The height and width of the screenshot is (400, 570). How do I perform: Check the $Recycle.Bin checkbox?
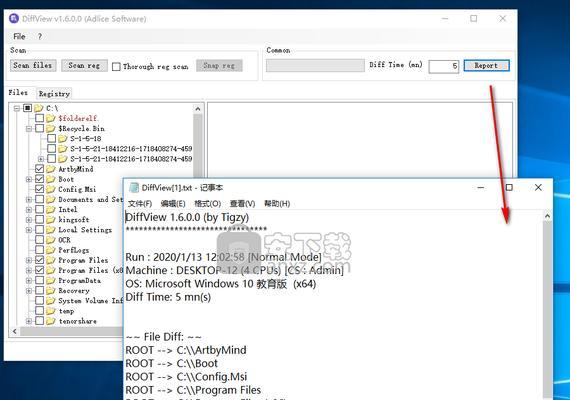40,128
